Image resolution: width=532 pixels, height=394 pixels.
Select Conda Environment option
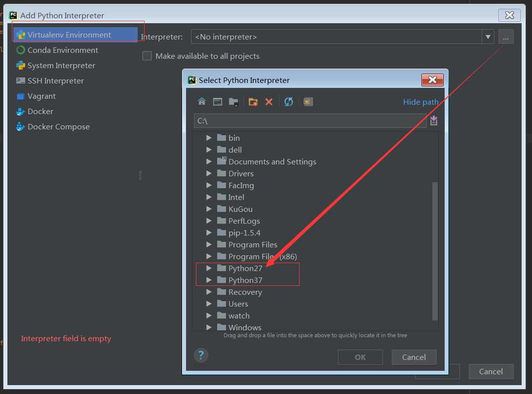coord(63,50)
